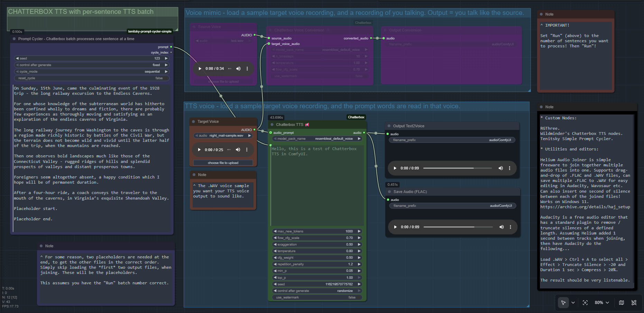Open more options in Save Audio player
The height and width of the screenshot is (313, 644).
tap(510, 227)
